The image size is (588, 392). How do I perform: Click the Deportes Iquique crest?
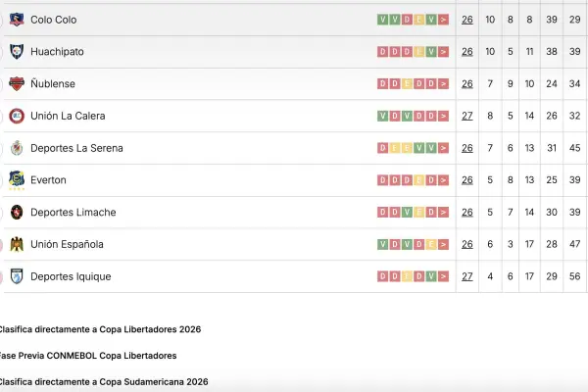(17, 276)
